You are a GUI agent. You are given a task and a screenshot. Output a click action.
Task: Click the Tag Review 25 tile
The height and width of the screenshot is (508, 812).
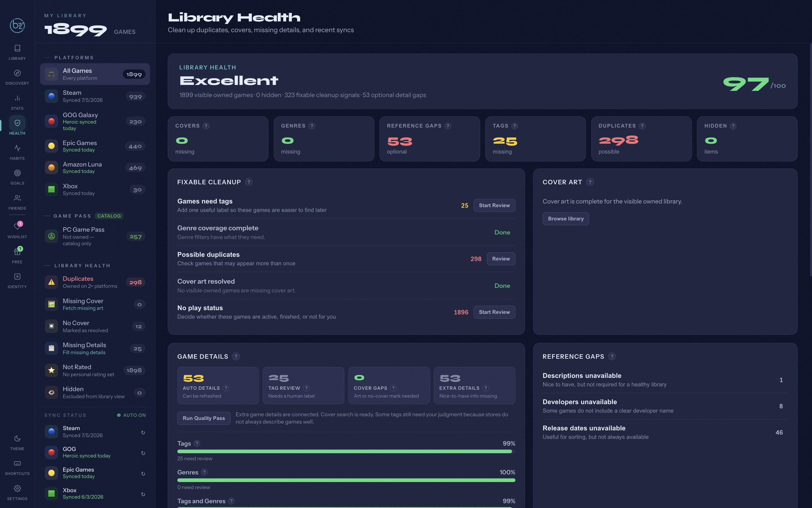coord(303,385)
